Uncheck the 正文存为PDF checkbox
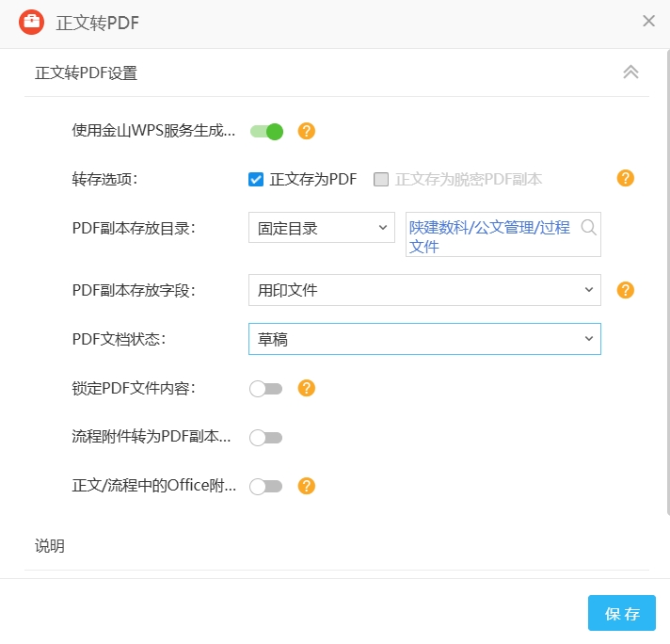The width and height of the screenshot is (670, 644). (x=256, y=180)
